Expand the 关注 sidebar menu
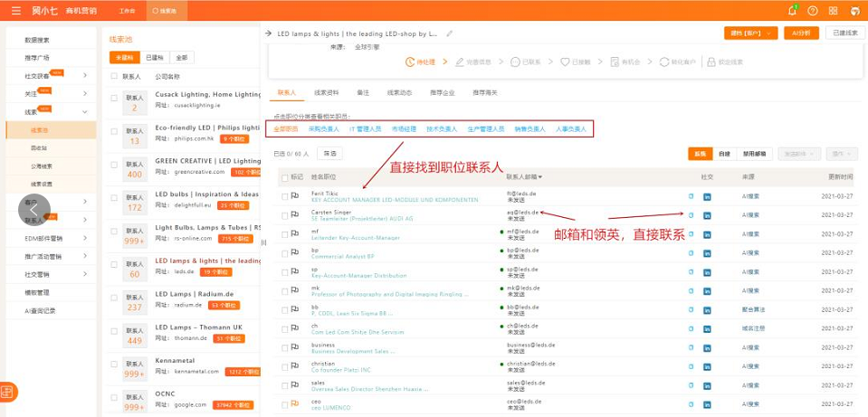868x417 pixels. 85,93
